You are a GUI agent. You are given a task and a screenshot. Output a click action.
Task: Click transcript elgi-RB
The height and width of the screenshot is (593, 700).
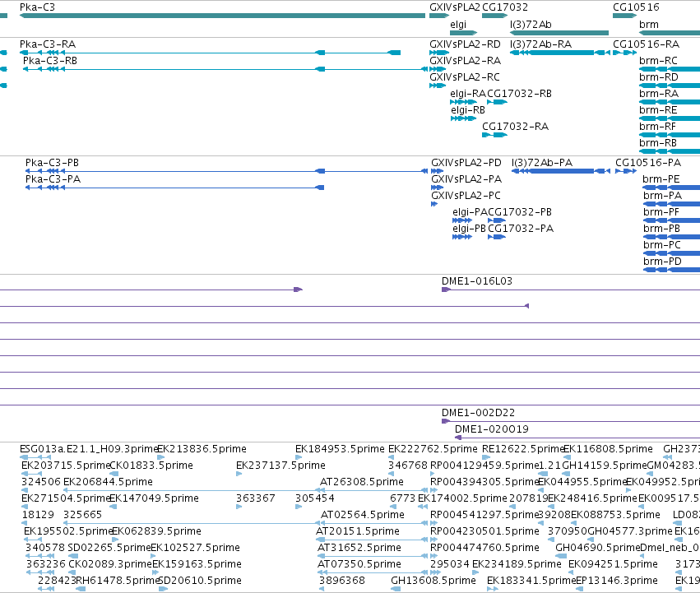463,118
